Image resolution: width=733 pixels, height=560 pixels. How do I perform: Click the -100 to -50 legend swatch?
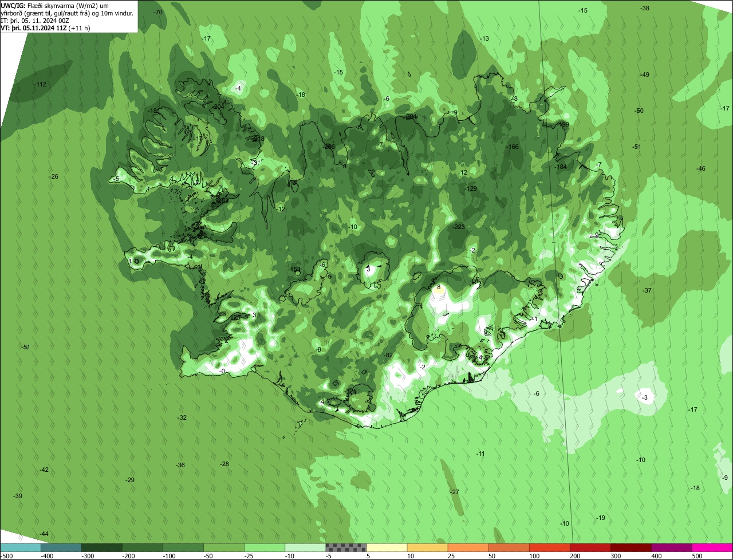183,547
